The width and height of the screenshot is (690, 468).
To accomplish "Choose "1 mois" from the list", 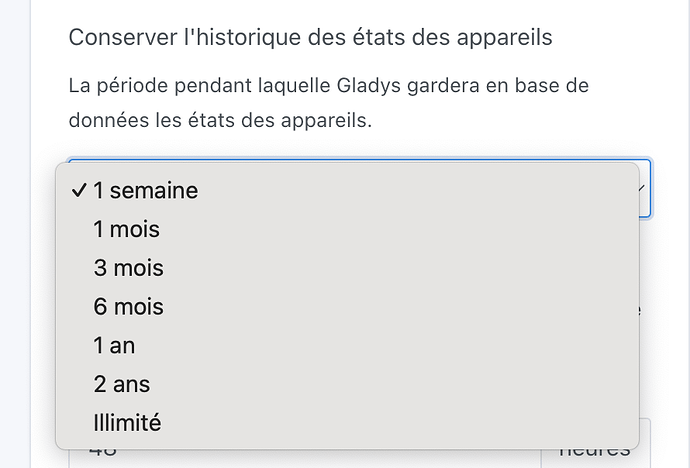I will [x=126, y=229].
